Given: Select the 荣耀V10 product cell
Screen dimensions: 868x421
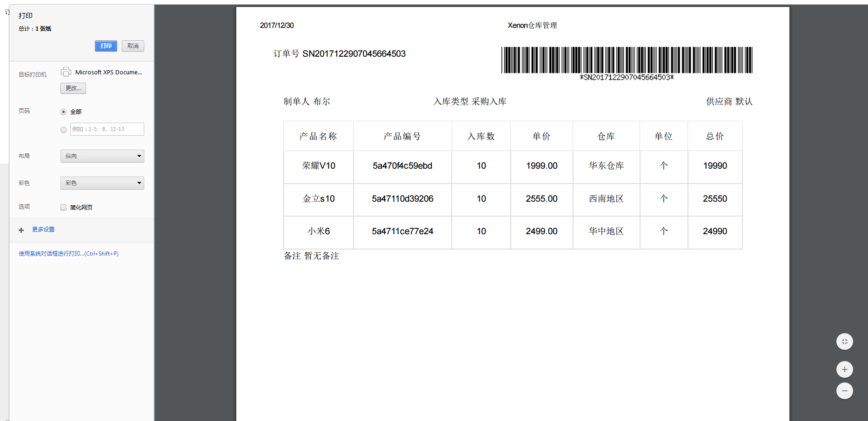Looking at the screenshot, I should tap(318, 166).
